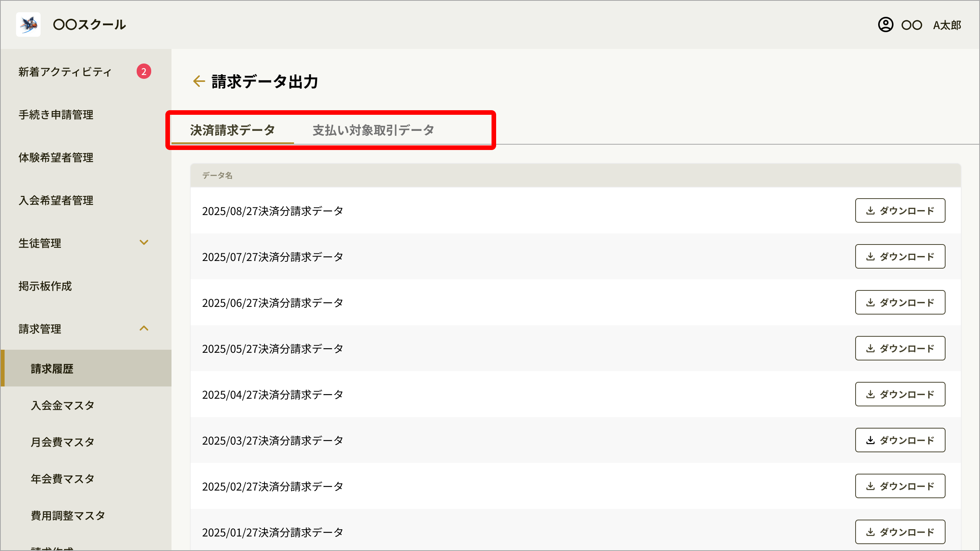Click the school logo icon in the header
Image resolution: width=980 pixels, height=551 pixels.
(28, 24)
